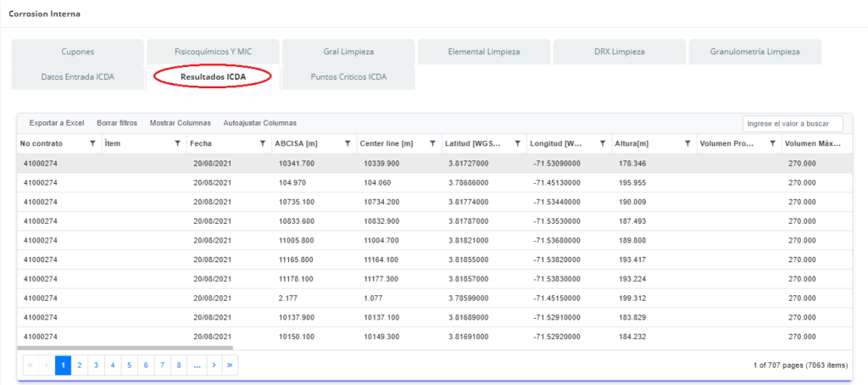Open filter icon on No contrato column
The width and height of the screenshot is (868, 385).
[92, 144]
